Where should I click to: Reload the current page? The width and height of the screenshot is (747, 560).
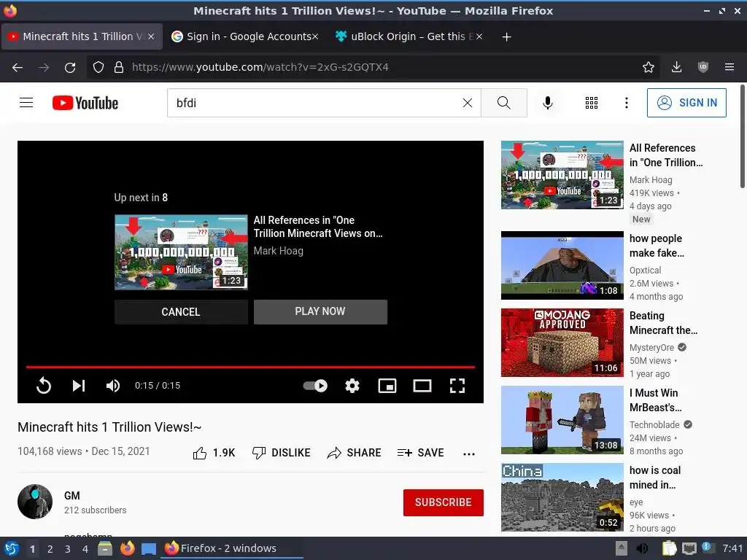[70, 68]
